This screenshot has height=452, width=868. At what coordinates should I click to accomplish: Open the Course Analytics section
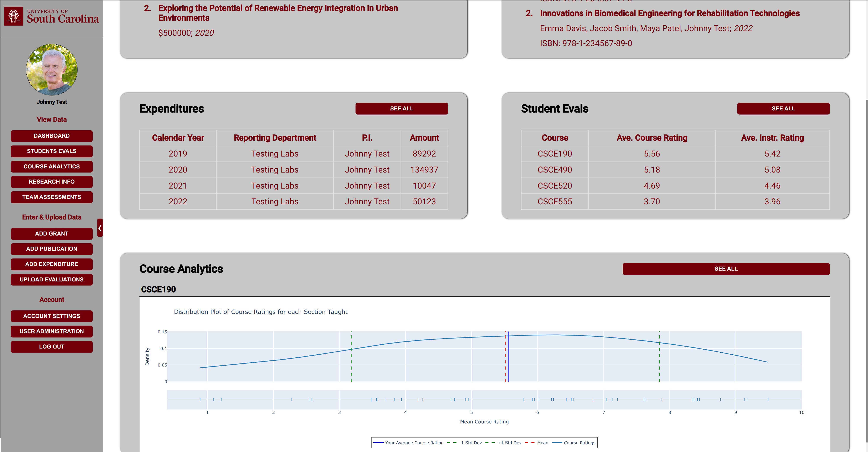[51, 166]
